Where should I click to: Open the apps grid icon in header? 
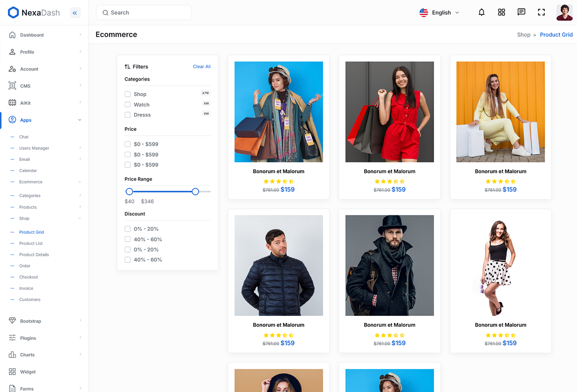(x=501, y=12)
